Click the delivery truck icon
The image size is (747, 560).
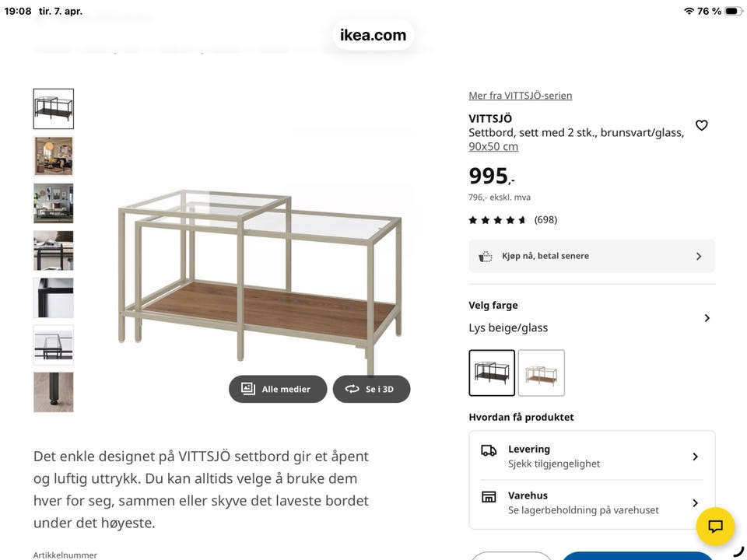point(489,450)
